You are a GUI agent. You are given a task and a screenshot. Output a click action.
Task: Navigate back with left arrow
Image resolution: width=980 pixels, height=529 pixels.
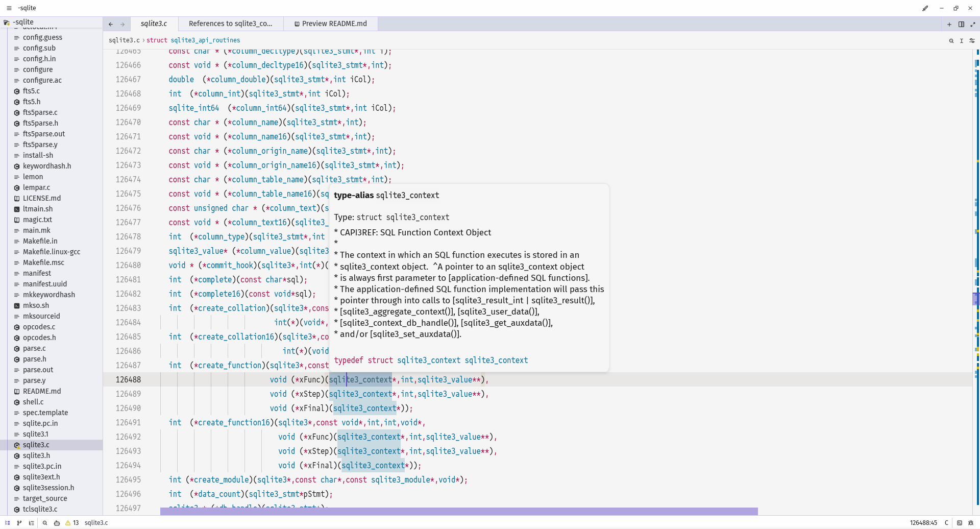111,24
